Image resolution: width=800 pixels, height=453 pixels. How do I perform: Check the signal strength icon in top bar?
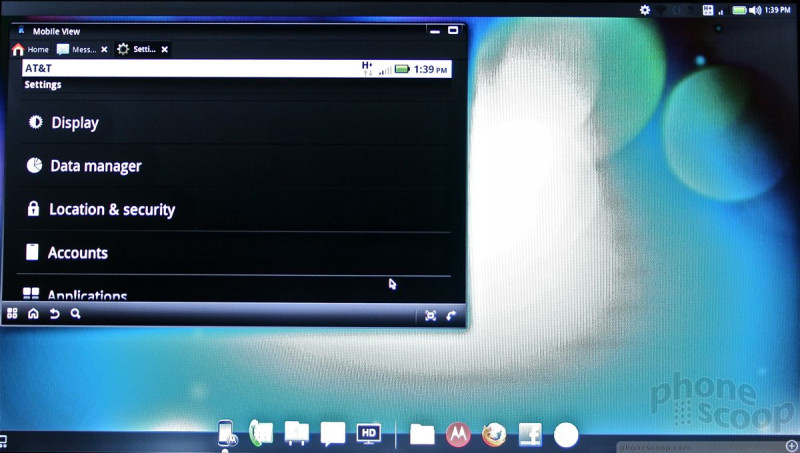[721, 11]
